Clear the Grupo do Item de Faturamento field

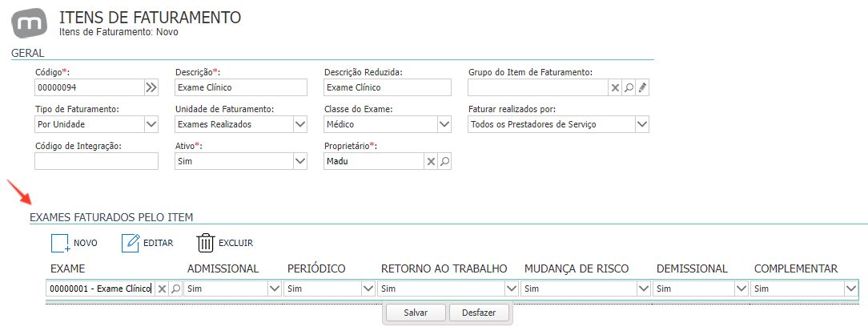[614, 87]
